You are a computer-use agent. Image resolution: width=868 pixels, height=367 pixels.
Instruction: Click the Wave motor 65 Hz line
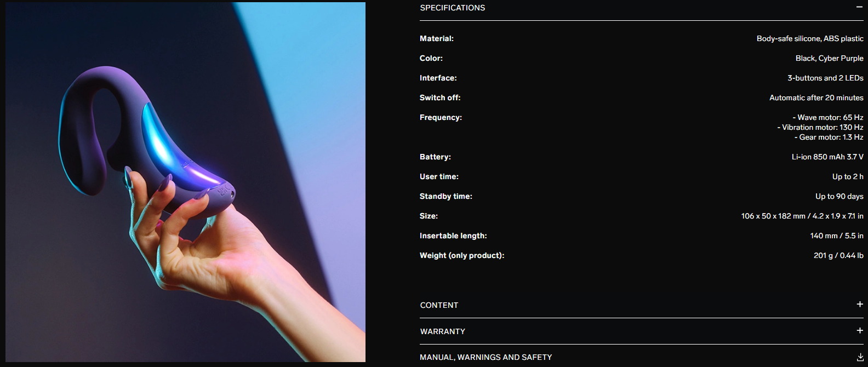point(828,117)
